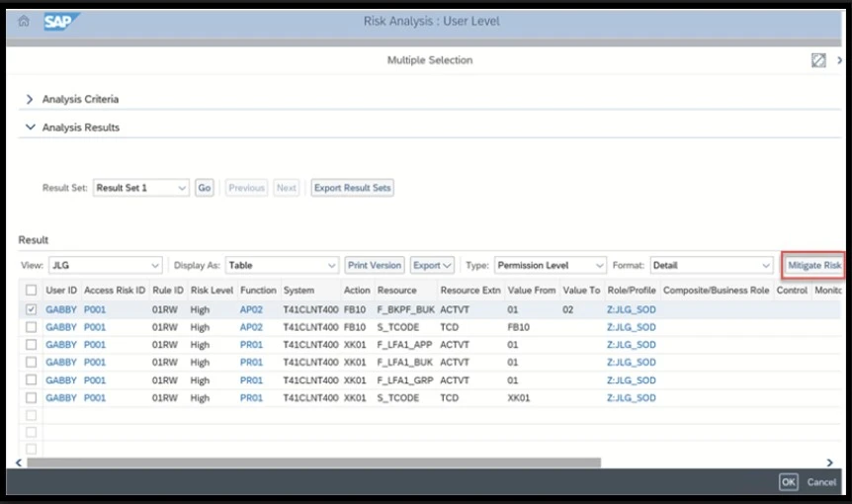The image size is (852, 504).
Task: Click the SAP logo
Action: pyautogui.click(x=61, y=22)
